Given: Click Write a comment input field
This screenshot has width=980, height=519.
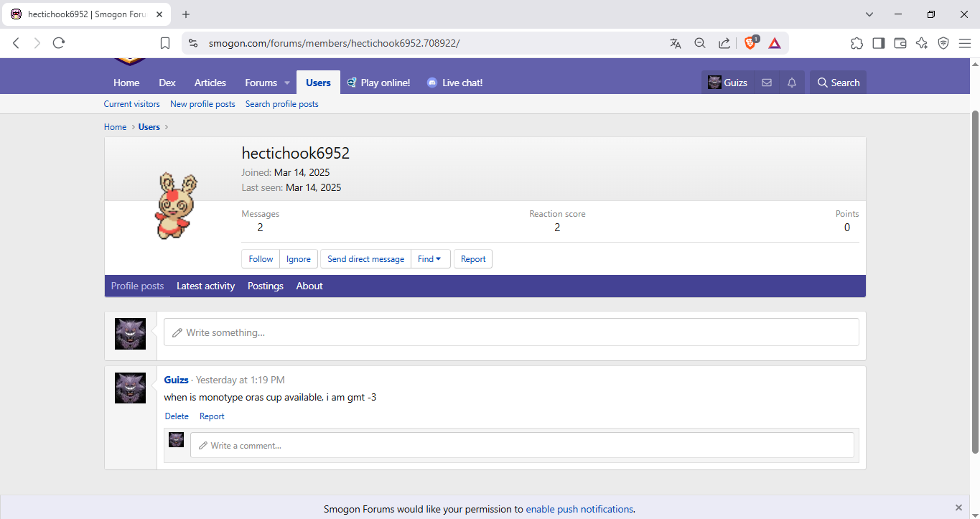Looking at the screenshot, I should pos(522,445).
